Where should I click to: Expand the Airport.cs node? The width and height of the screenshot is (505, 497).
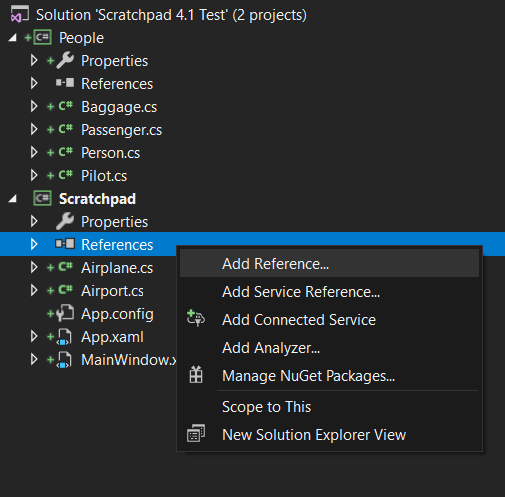(34, 290)
